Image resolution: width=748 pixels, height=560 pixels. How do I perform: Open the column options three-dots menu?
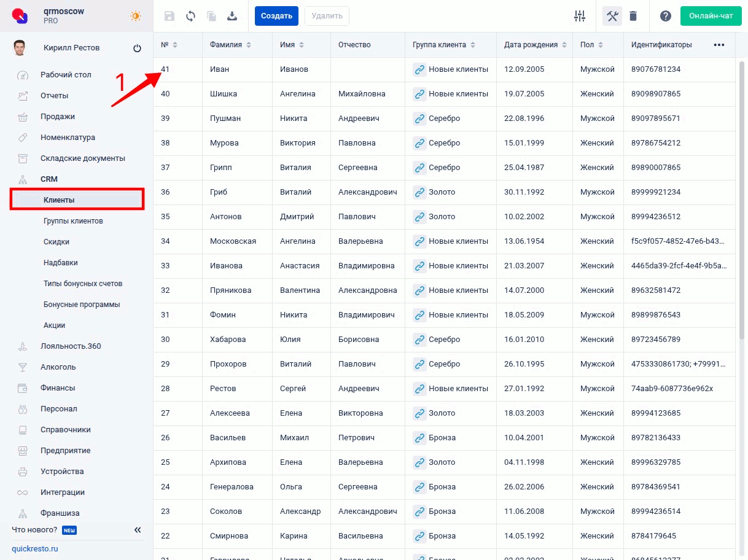(719, 45)
